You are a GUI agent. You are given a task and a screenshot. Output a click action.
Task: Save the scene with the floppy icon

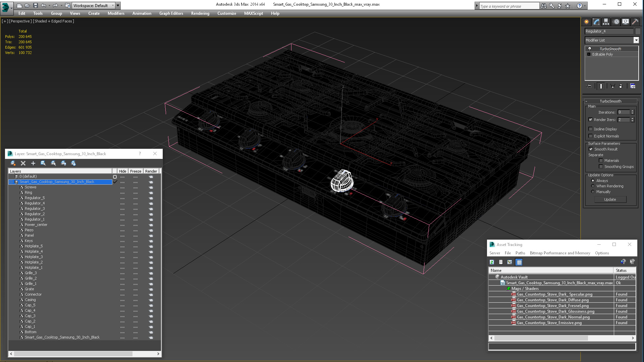pos(35,5)
